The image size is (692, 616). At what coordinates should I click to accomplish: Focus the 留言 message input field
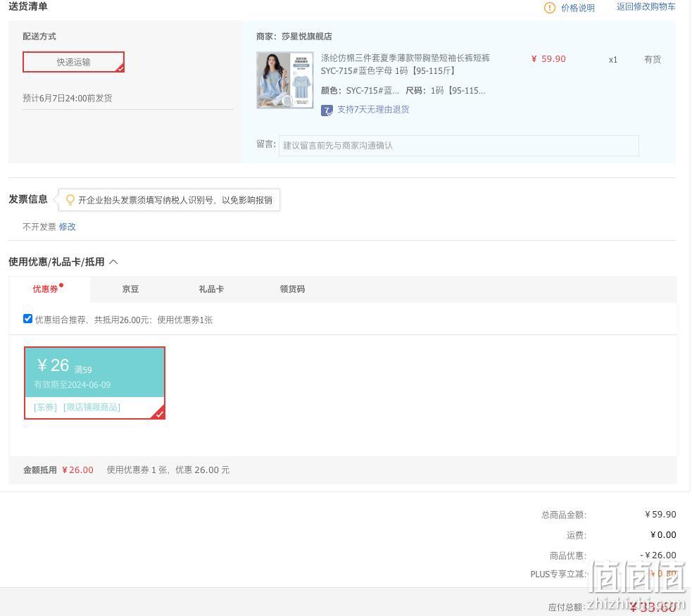coord(458,146)
